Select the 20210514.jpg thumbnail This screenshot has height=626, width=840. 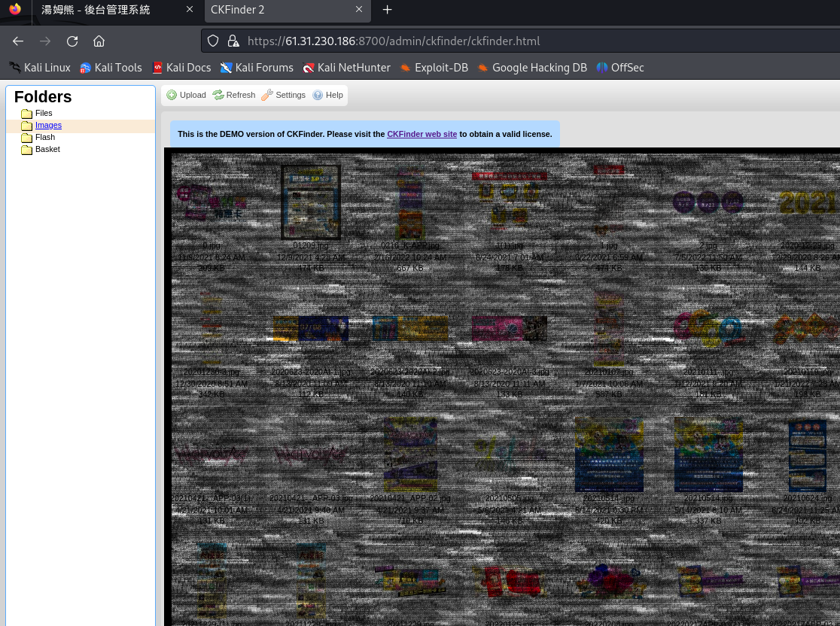708,454
